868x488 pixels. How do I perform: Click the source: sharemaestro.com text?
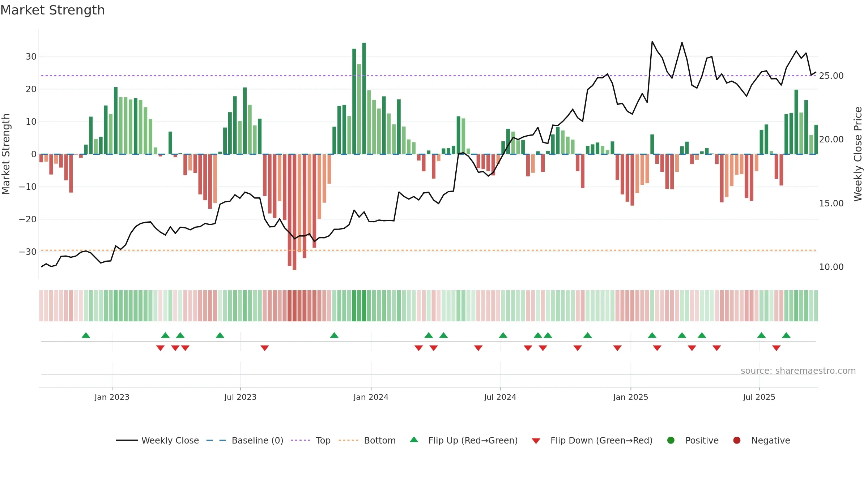pos(798,371)
